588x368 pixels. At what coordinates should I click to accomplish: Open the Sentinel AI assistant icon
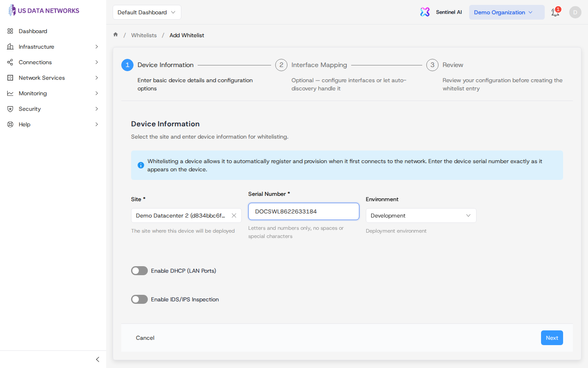pos(425,12)
